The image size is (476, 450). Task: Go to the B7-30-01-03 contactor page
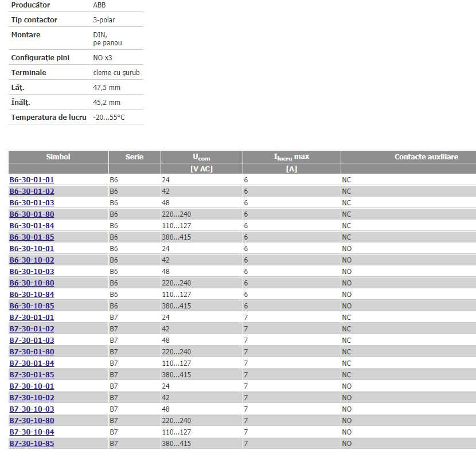pyautogui.click(x=32, y=341)
